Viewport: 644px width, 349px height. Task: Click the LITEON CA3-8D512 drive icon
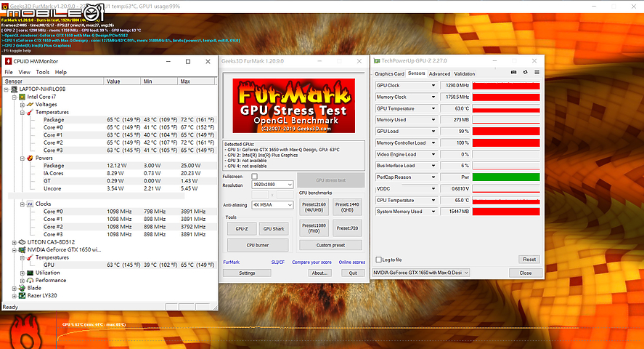click(x=23, y=242)
